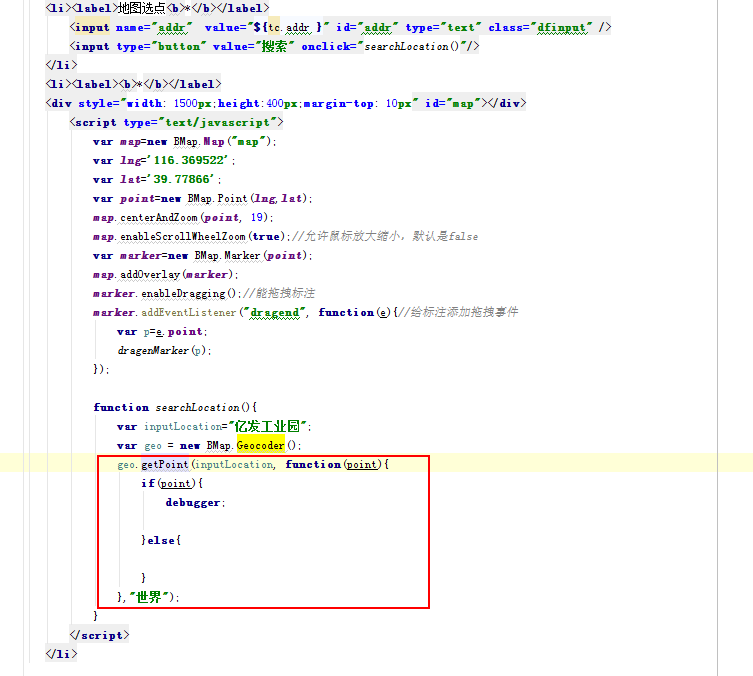Click the latitude value '39.77866'
The height and width of the screenshot is (676, 753).
point(183,179)
